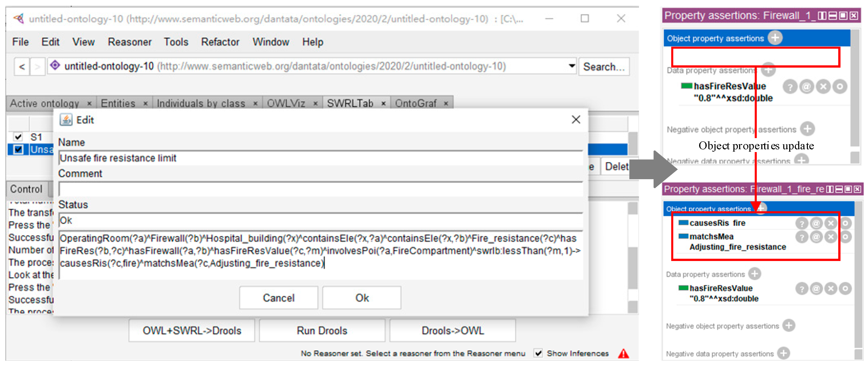Navigate back with the left arrow
Viewport: 868px width, 366px height.
(x=22, y=66)
